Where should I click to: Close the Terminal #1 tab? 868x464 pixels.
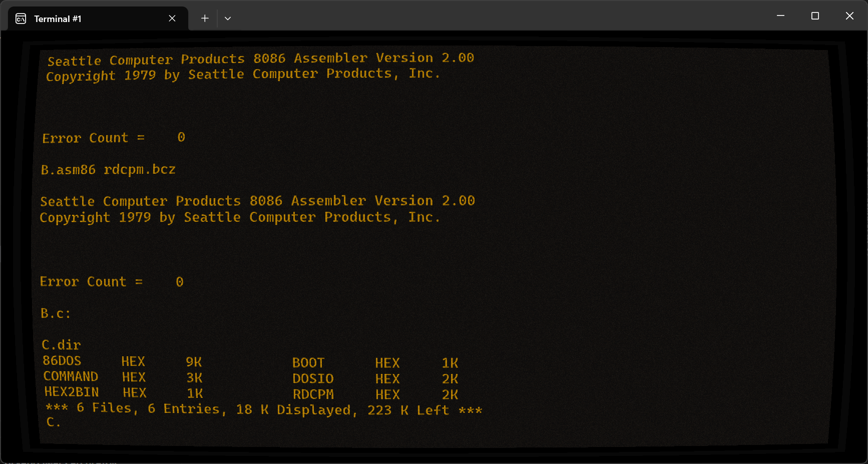(x=172, y=19)
